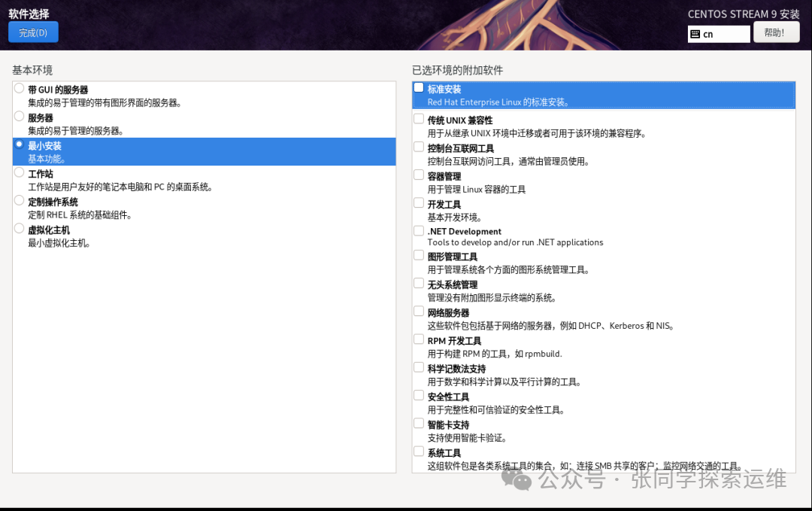Select the 开发工具 package group
This screenshot has width=812, height=511.
tap(418, 202)
